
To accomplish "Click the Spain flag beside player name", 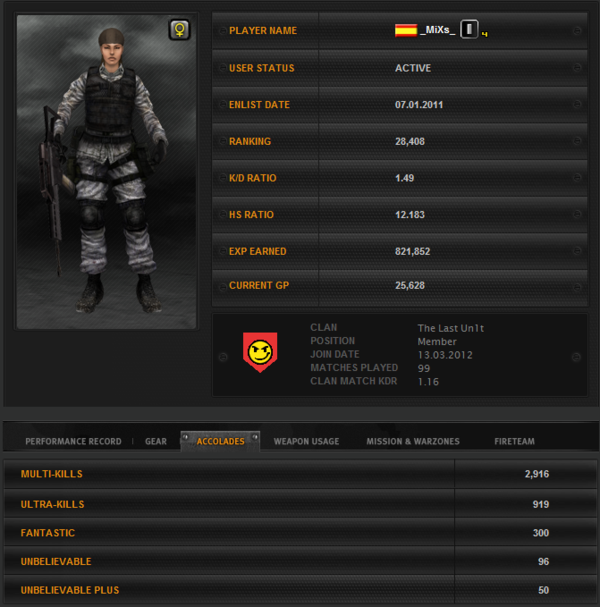I will pos(406,30).
